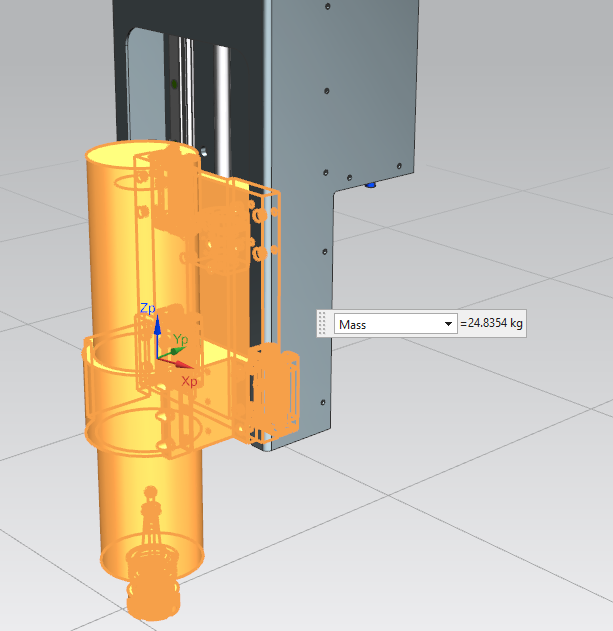Grab the dotted grip handle of Mass box
The height and width of the screenshot is (631, 613).
coord(323,324)
